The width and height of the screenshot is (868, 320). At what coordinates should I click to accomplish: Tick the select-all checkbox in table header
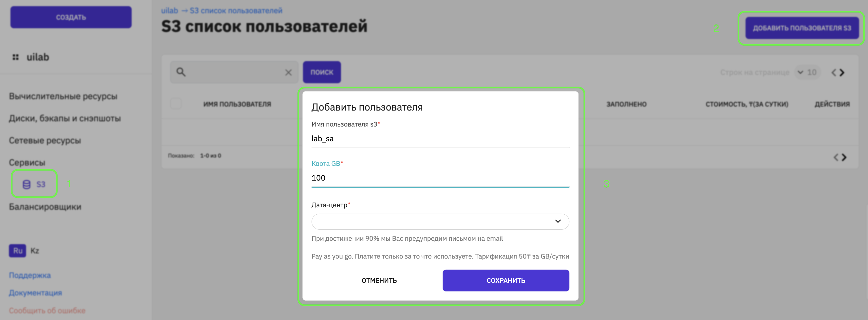176,103
